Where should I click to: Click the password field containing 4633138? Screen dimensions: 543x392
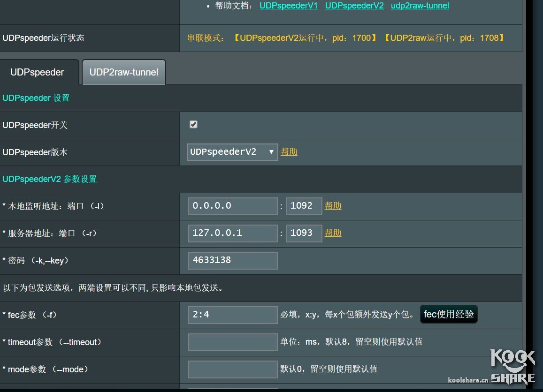[x=233, y=260]
